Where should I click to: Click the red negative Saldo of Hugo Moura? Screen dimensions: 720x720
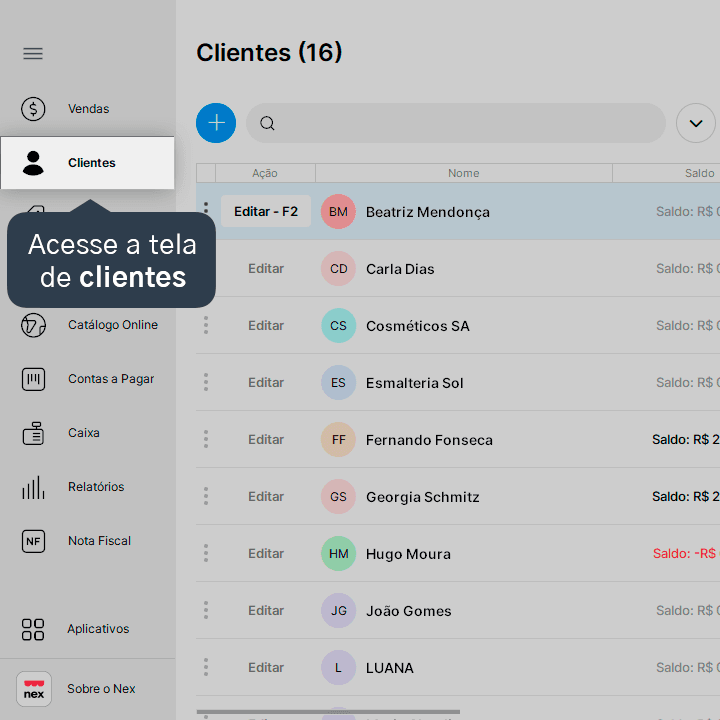pyautogui.click(x=686, y=553)
